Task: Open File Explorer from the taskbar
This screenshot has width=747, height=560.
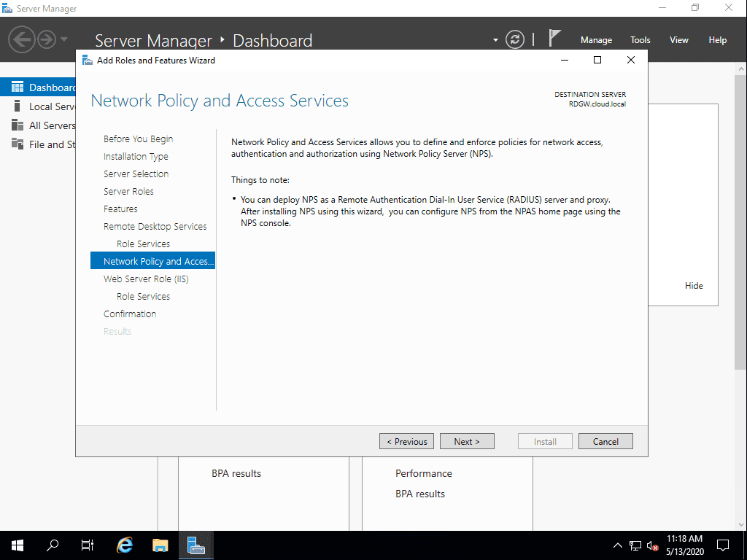Action: tap(160, 545)
